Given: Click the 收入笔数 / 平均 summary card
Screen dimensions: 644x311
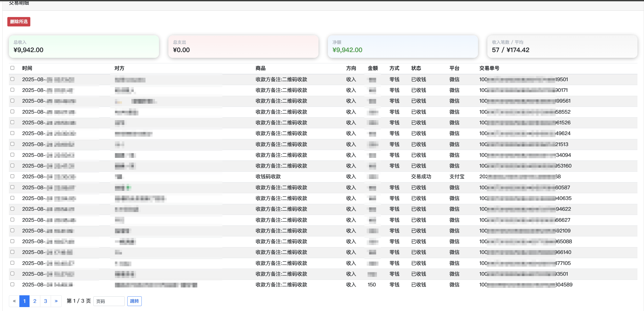Looking at the screenshot, I should 562,47.
